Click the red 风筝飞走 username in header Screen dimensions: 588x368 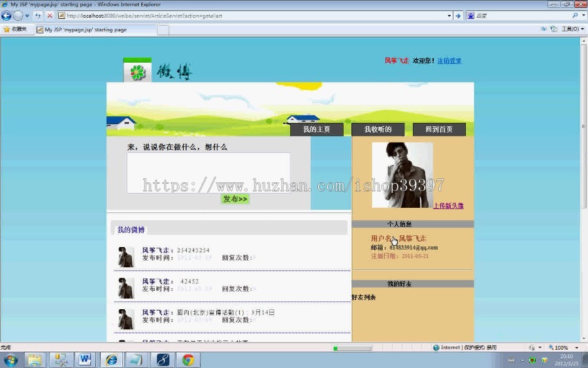coord(397,61)
